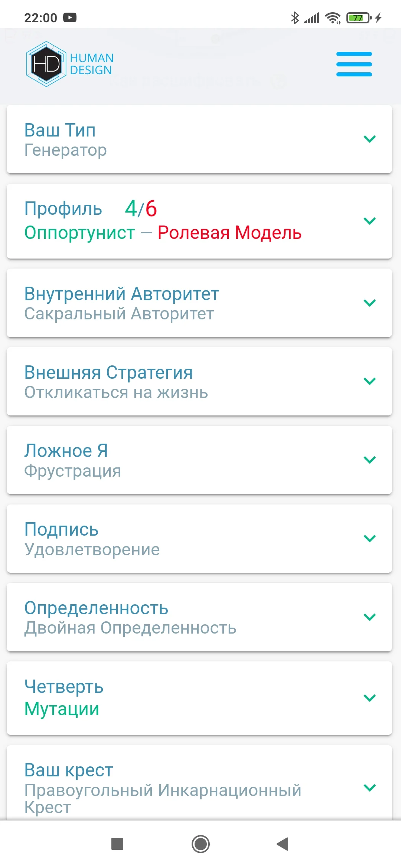Open the Подпись section title
The width and height of the screenshot is (401, 868).
click(61, 529)
